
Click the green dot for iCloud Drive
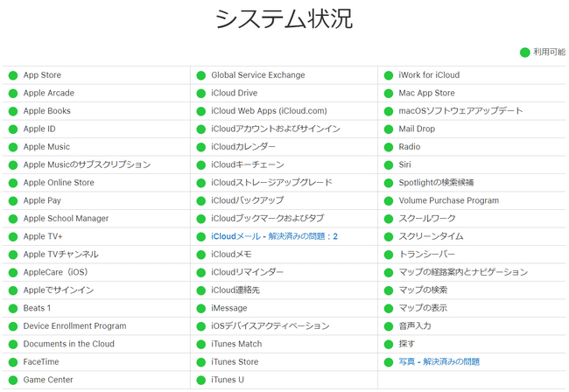(x=201, y=94)
